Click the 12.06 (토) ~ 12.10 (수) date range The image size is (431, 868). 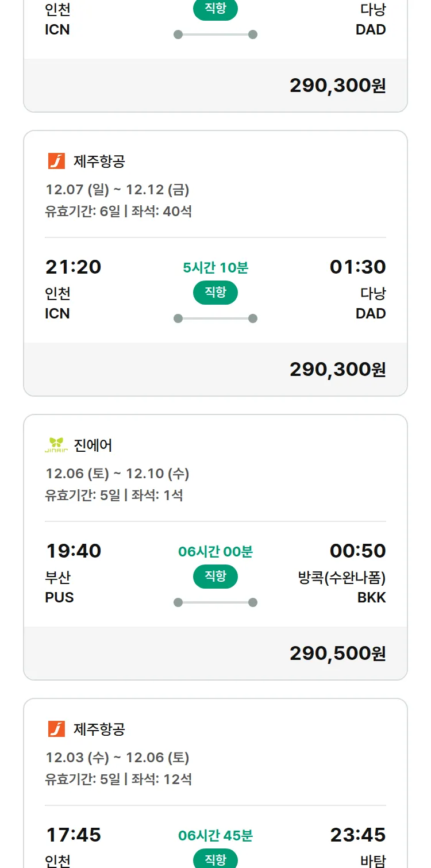[x=117, y=474]
